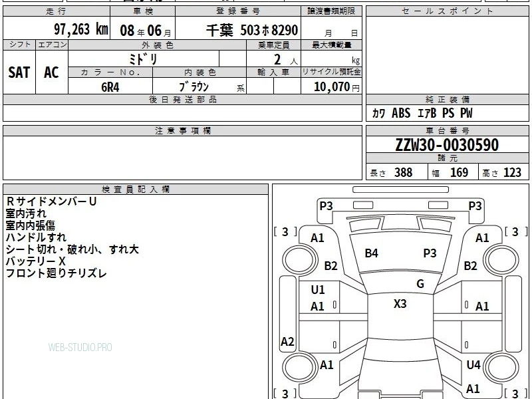Click the AC air conditioner value
532x399 pixels.
pyautogui.click(x=52, y=72)
